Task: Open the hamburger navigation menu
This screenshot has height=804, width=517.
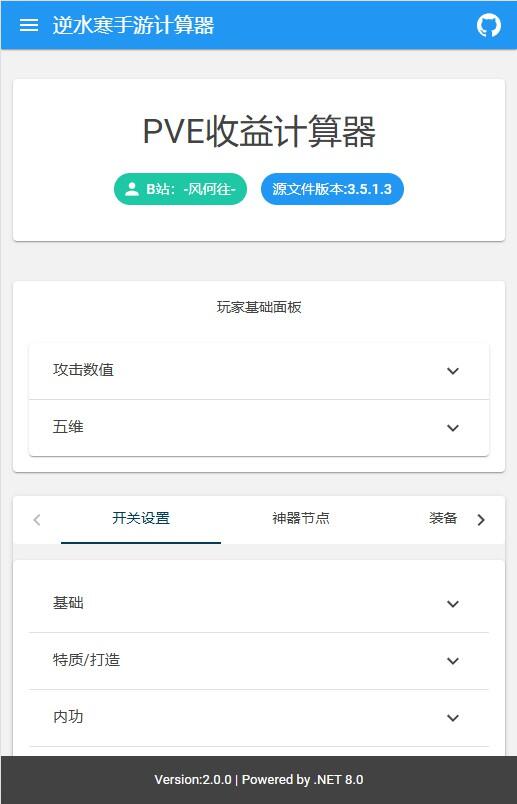Action: coord(29,25)
